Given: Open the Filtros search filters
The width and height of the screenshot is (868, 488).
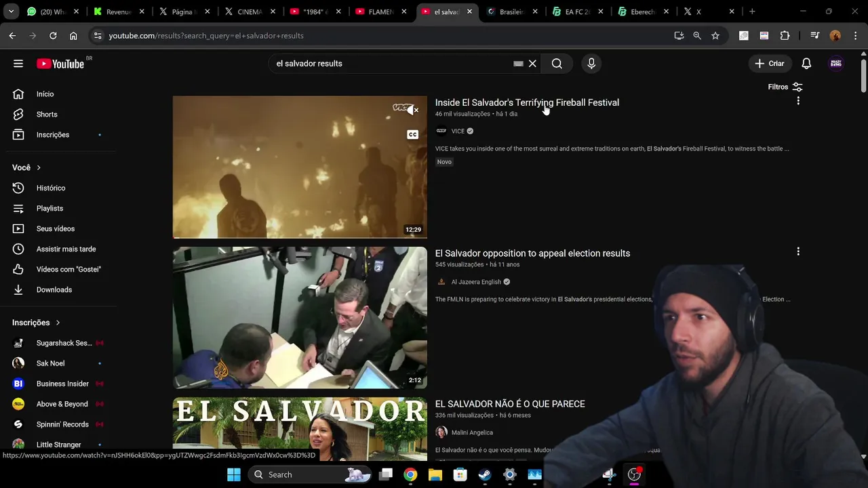Looking at the screenshot, I should click(785, 87).
